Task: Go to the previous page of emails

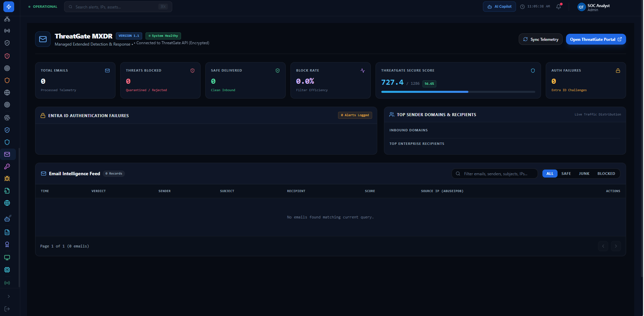Action: pyautogui.click(x=603, y=246)
